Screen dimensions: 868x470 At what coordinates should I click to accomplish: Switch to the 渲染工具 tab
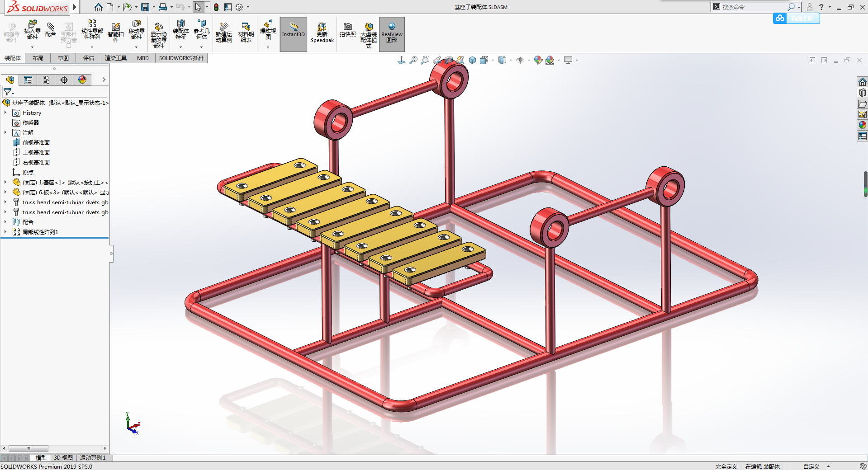(116, 58)
